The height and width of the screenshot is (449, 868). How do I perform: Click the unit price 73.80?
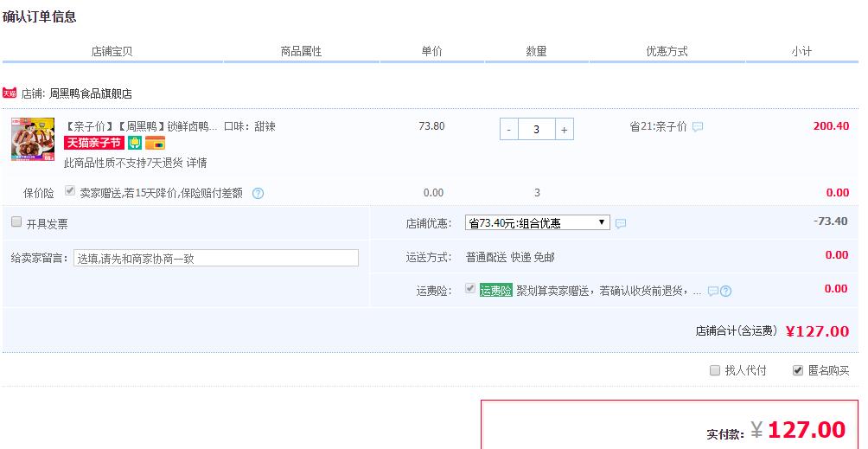click(x=431, y=126)
